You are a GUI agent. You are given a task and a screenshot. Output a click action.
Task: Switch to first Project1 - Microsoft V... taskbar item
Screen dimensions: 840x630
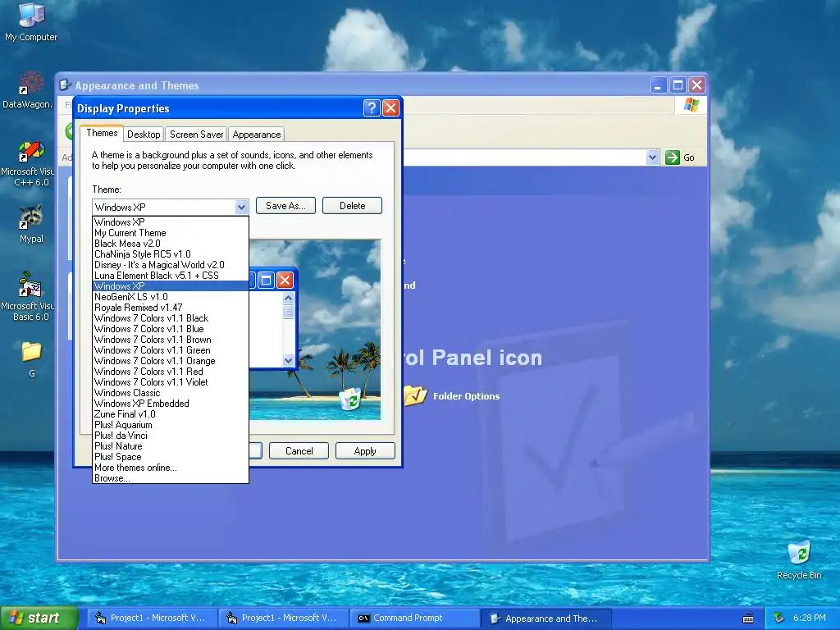152,619
